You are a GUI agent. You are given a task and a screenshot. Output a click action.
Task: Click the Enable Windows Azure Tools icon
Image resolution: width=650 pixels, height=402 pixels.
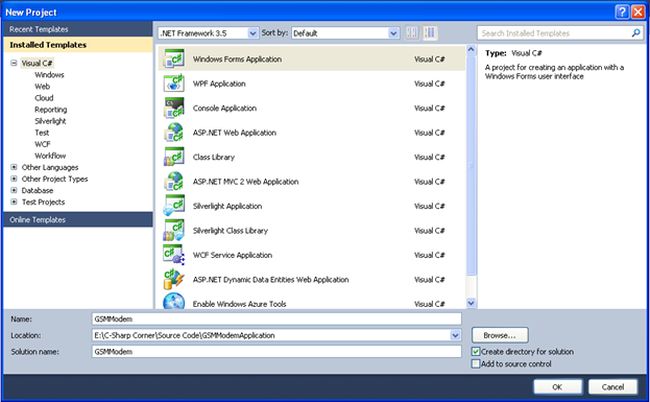[174, 301]
